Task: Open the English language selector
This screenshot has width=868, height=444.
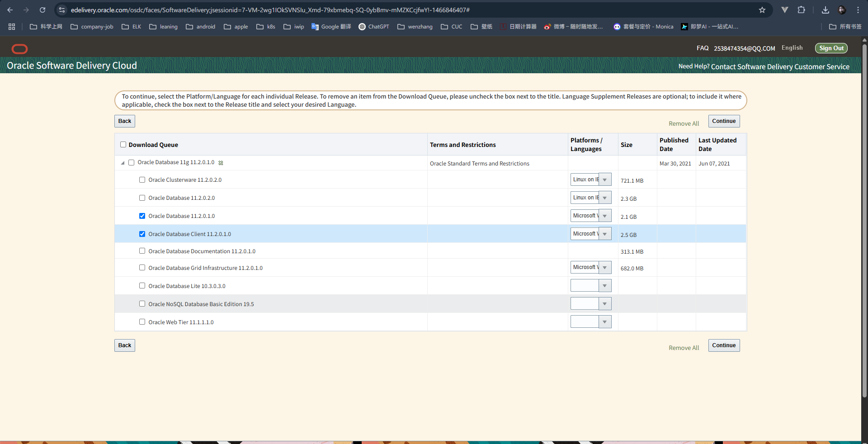Action: pyautogui.click(x=792, y=48)
